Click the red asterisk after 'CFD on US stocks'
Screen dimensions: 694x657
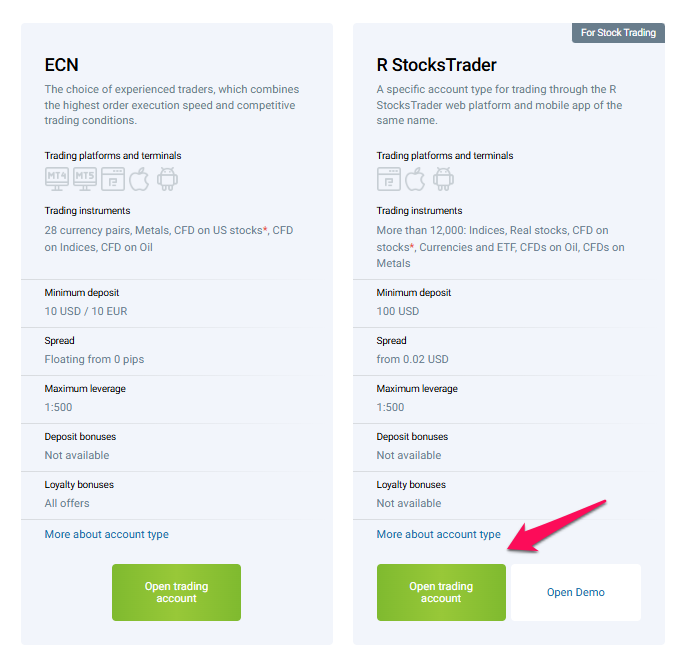tap(265, 230)
